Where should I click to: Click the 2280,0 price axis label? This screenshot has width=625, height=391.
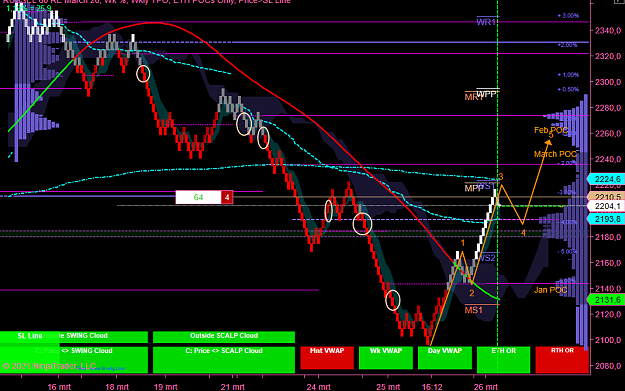coord(608,108)
